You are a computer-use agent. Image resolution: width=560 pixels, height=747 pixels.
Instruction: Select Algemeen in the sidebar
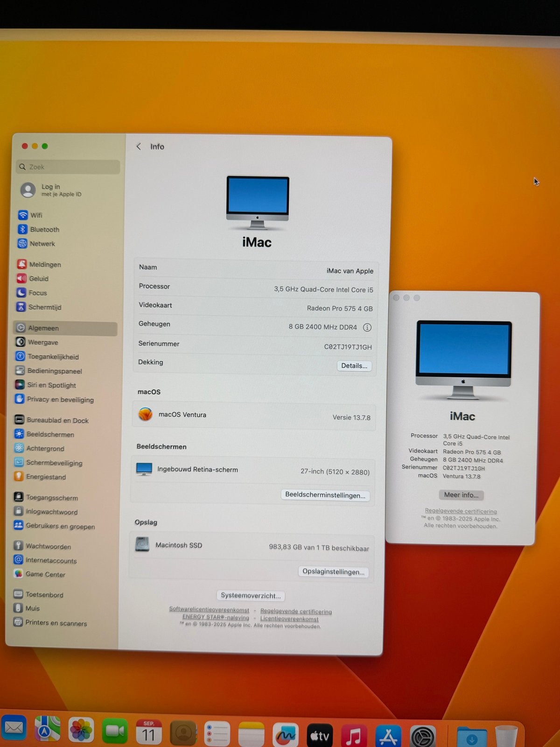point(65,328)
